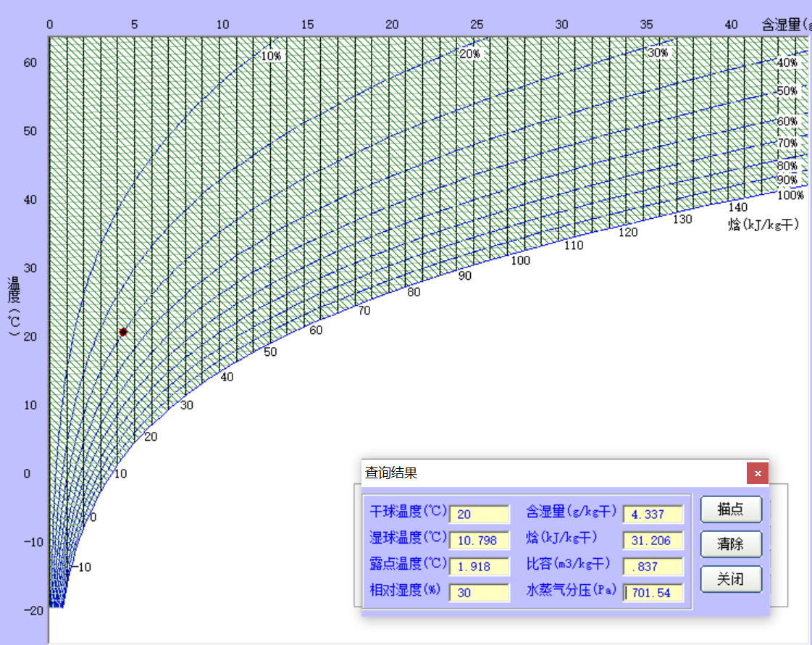Select the 焓 input showing 31.206
The width and height of the screenshot is (812, 645).
[653, 540]
